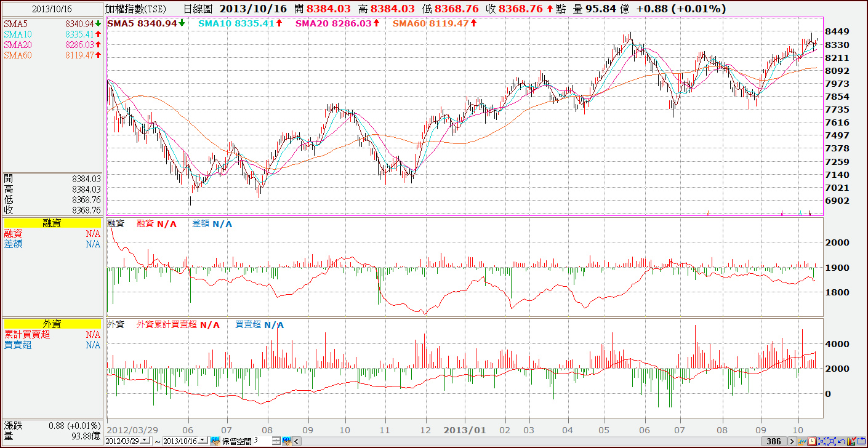Click the chart line-type icon in bottom toolbar
This screenshot has height=448, width=868.
pyautogui.click(x=802, y=441)
